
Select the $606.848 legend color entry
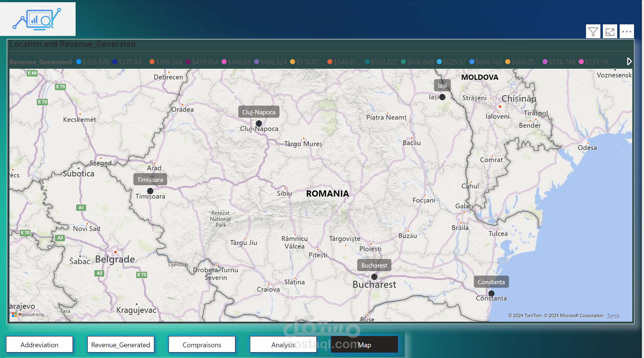point(403,62)
